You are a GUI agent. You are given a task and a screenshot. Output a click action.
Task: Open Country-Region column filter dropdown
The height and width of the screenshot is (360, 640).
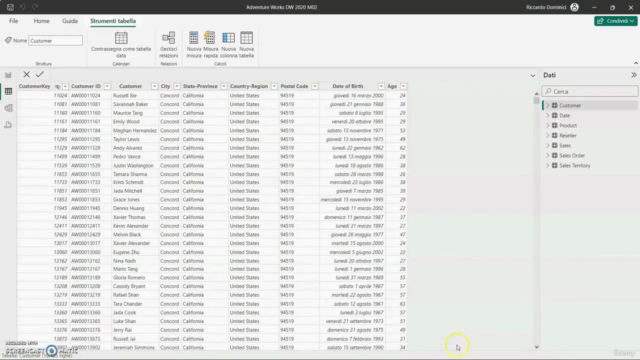[x=274, y=87]
